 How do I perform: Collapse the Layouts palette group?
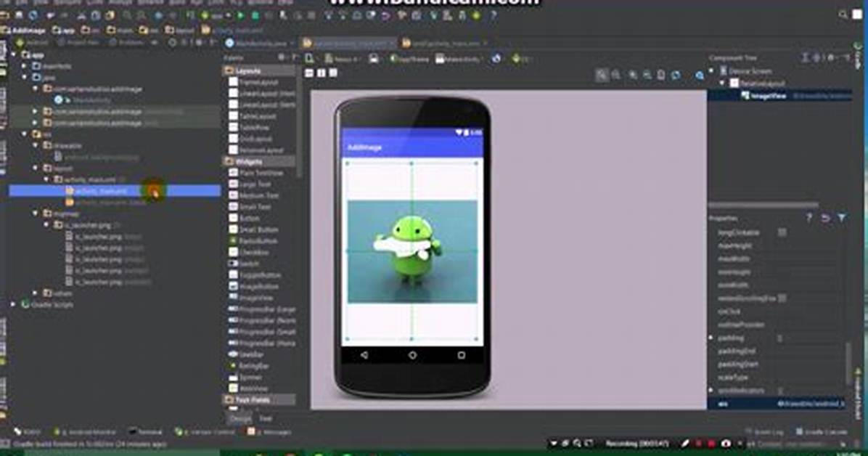tap(259, 71)
